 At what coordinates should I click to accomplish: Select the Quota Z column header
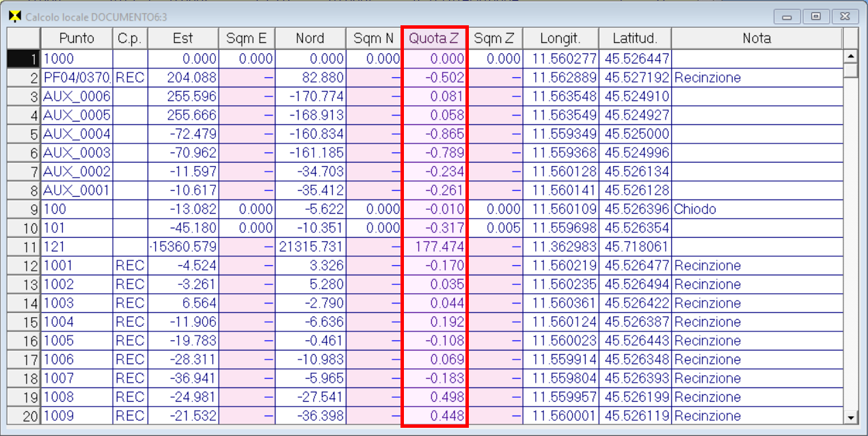[434, 38]
